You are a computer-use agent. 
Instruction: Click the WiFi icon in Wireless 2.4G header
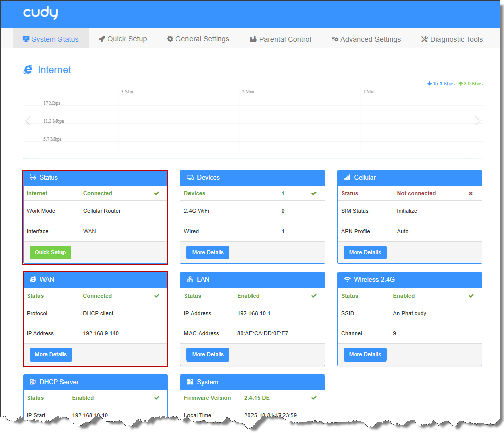point(347,279)
